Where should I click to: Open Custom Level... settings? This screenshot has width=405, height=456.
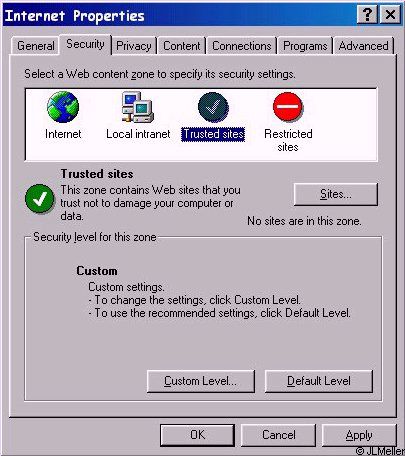pos(201,381)
